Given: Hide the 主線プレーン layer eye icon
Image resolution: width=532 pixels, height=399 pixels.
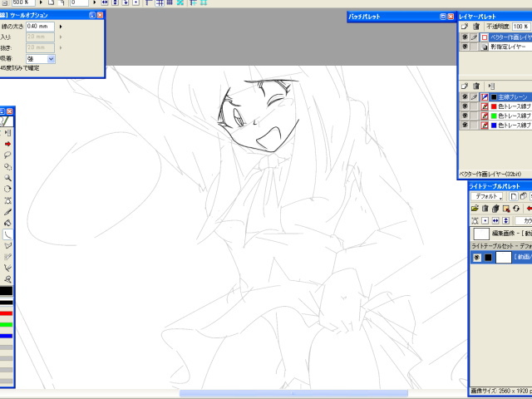Looking at the screenshot, I should point(465,97).
